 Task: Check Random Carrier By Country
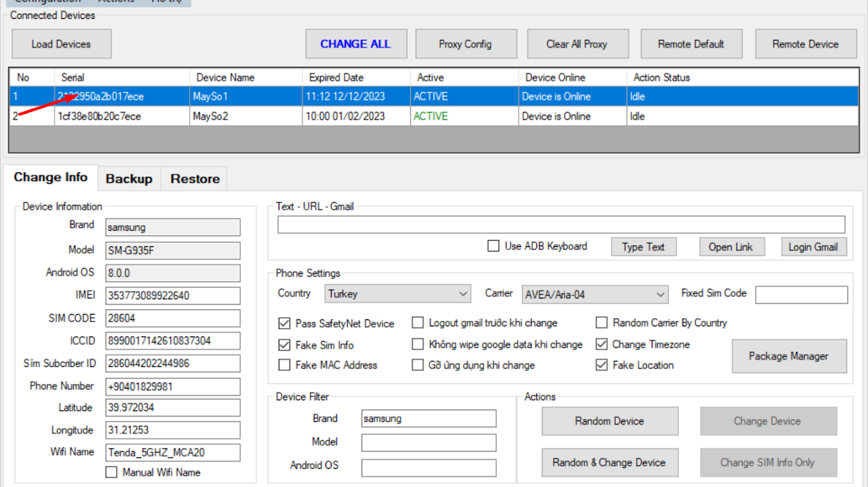click(601, 323)
